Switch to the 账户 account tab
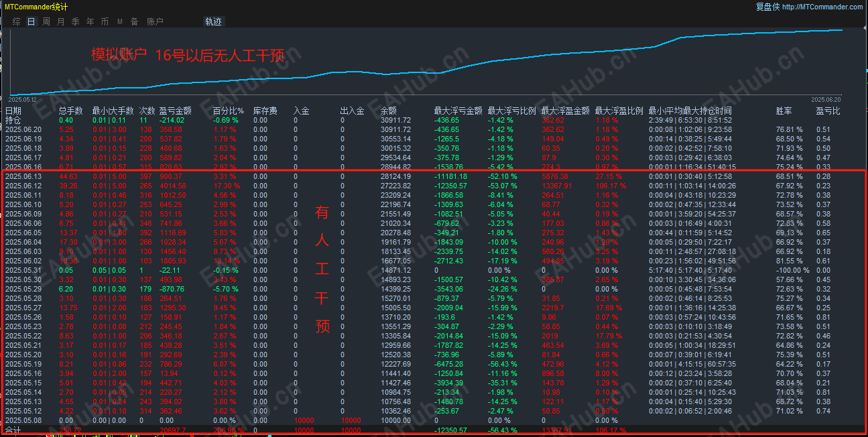The width and height of the screenshot is (868, 437). (155, 21)
